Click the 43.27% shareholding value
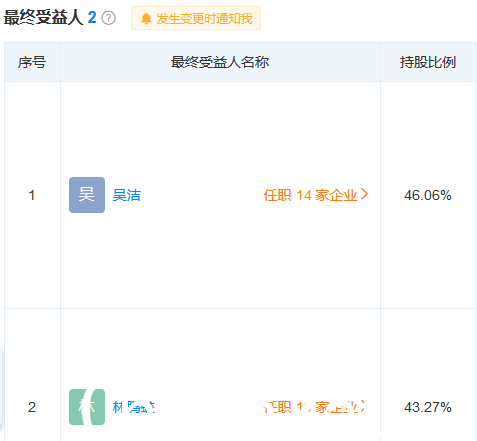Viewport: 477px width, 441px height. click(x=428, y=407)
